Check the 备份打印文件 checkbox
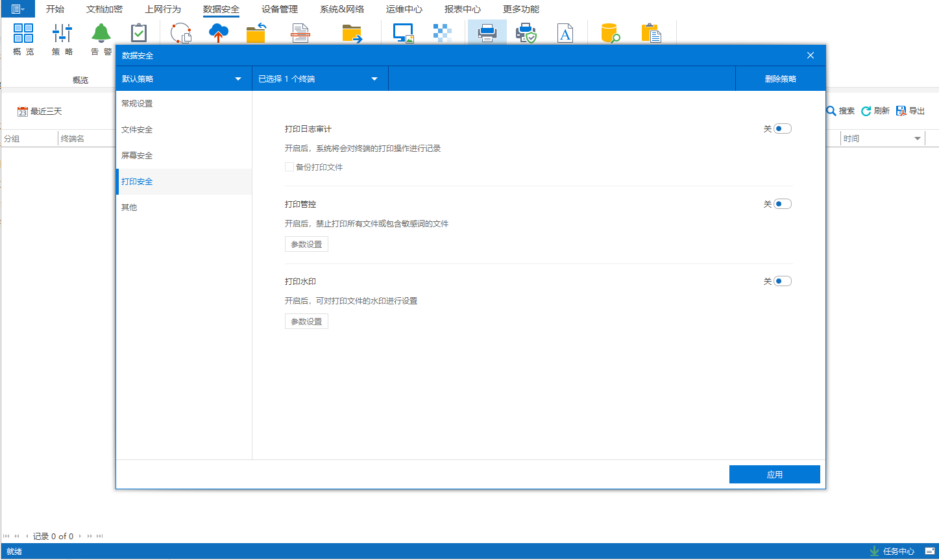 point(289,167)
